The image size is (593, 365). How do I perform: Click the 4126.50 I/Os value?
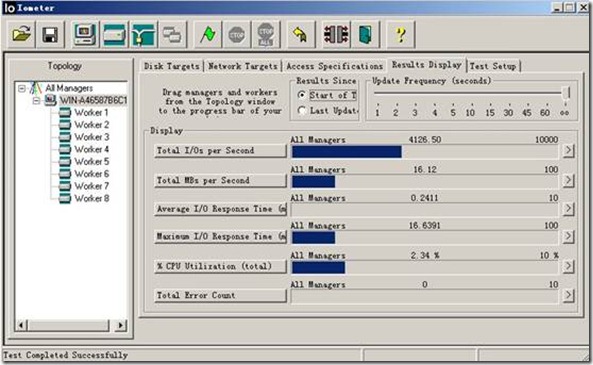click(425, 140)
